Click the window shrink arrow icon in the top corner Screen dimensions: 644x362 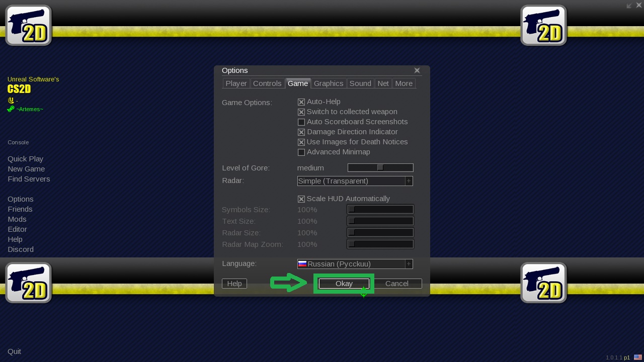point(629,6)
